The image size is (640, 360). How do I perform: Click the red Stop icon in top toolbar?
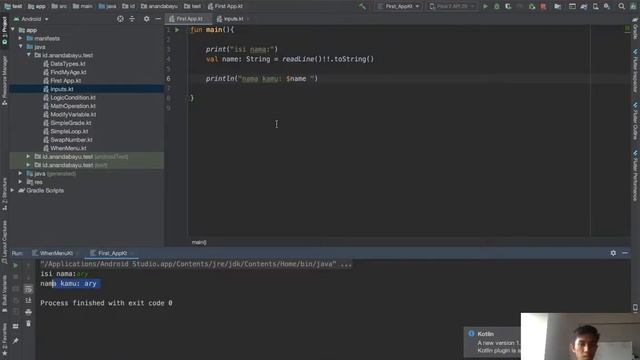(x=543, y=7)
